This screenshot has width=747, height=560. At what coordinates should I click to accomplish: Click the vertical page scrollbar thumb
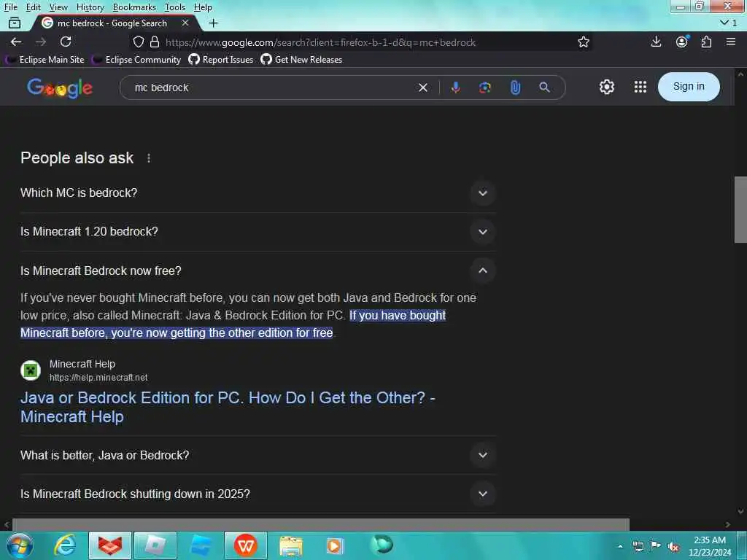(740, 209)
